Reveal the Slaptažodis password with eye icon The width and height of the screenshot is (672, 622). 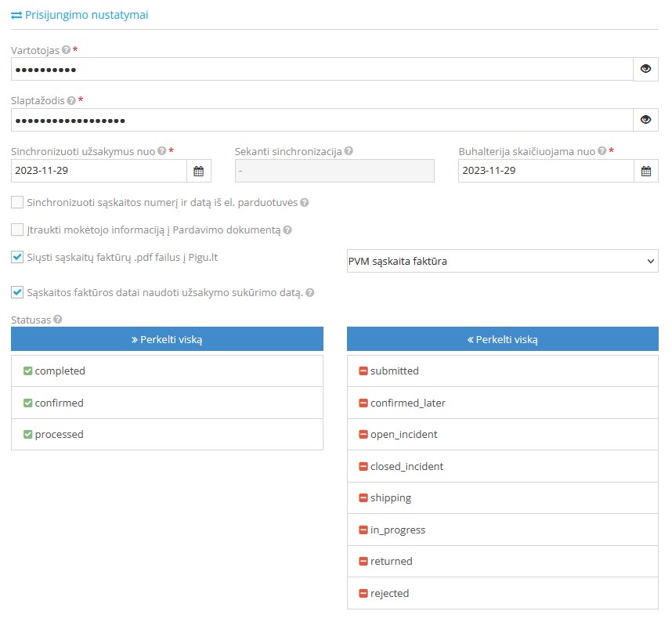645,120
